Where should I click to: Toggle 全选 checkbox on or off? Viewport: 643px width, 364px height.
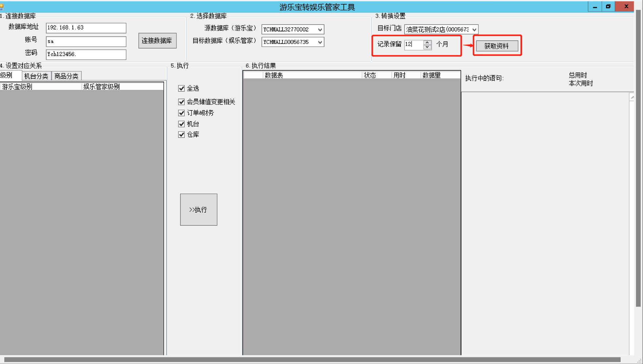[x=181, y=88]
